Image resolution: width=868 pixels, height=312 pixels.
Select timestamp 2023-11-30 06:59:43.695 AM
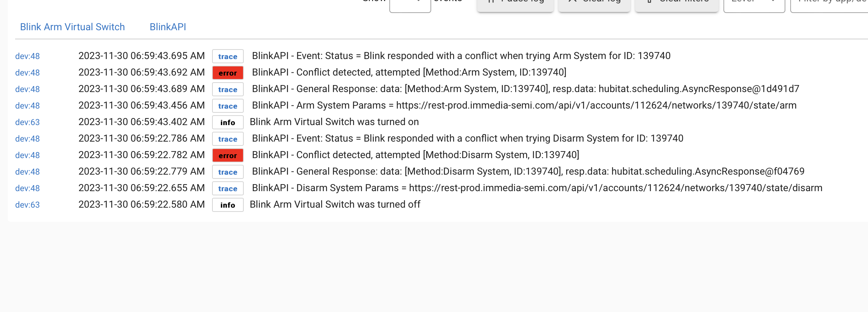pos(141,56)
